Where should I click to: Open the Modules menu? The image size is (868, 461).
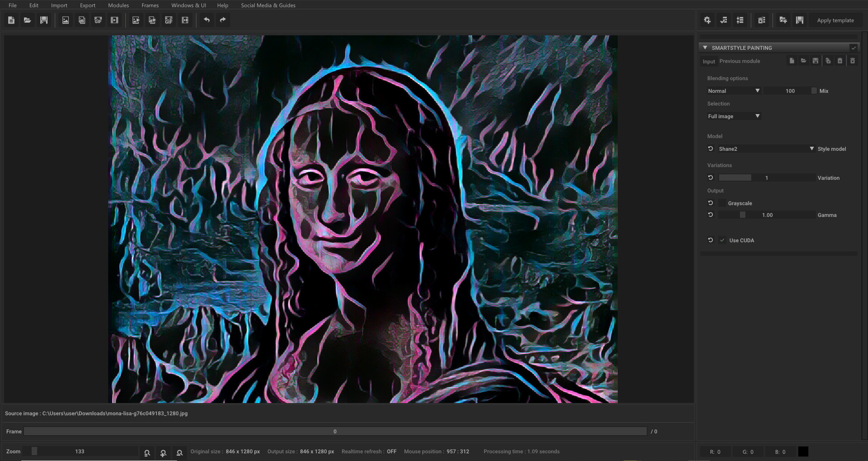118,5
